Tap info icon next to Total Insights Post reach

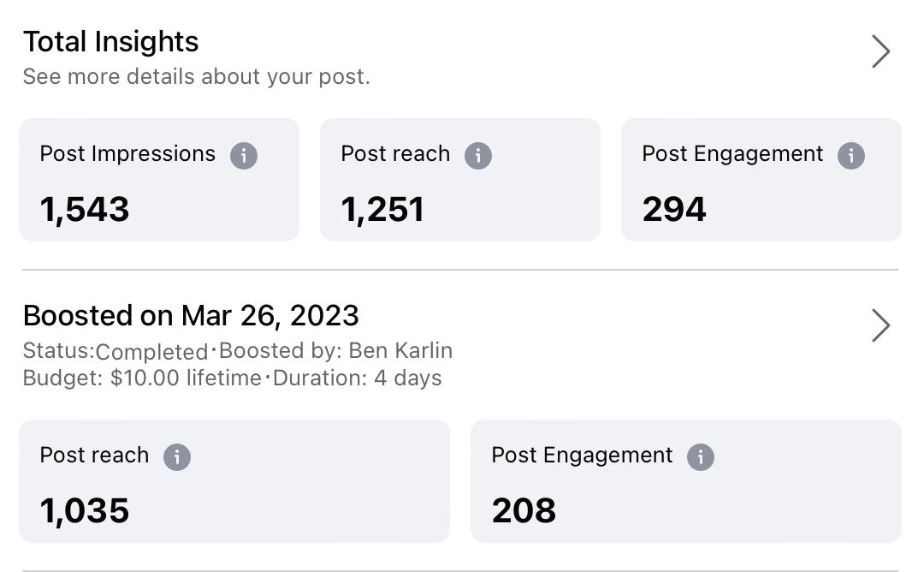[477, 156]
